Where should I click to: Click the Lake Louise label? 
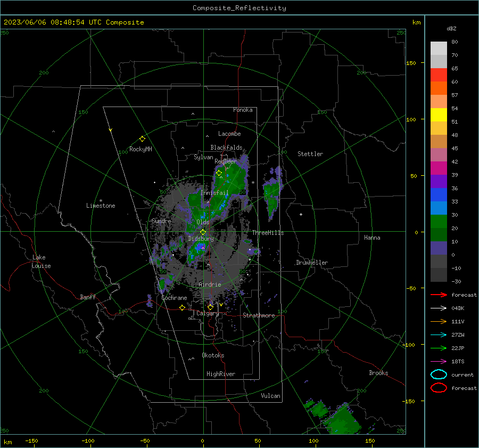tap(41, 262)
